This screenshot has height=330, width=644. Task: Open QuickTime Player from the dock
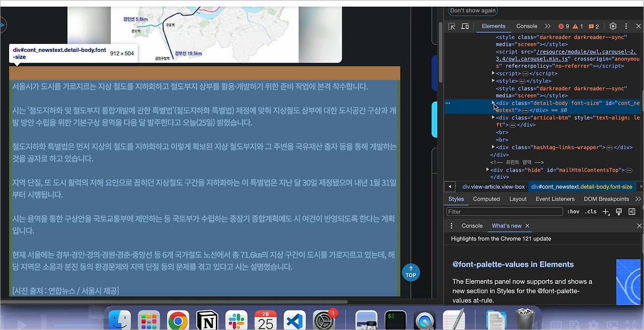pyautogui.click(x=425, y=319)
